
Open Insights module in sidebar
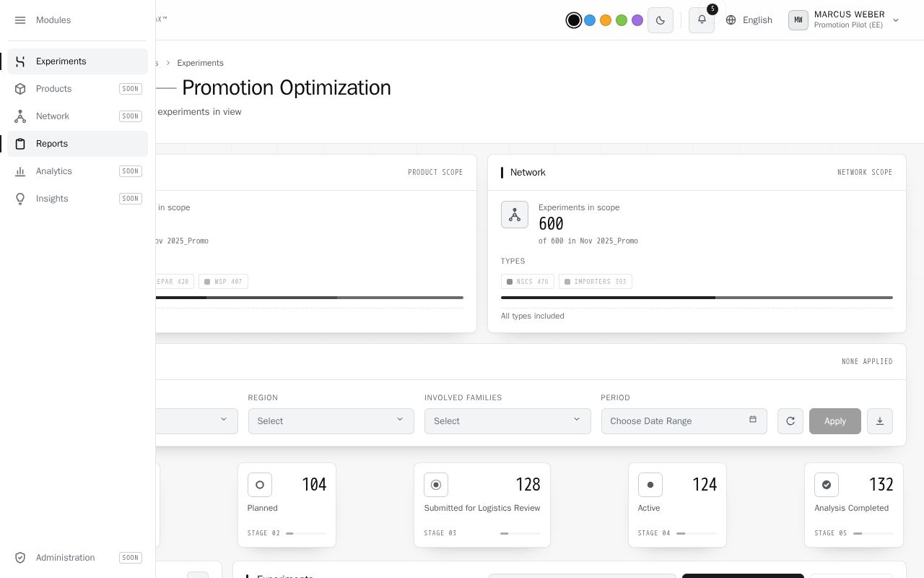pos(78,199)
